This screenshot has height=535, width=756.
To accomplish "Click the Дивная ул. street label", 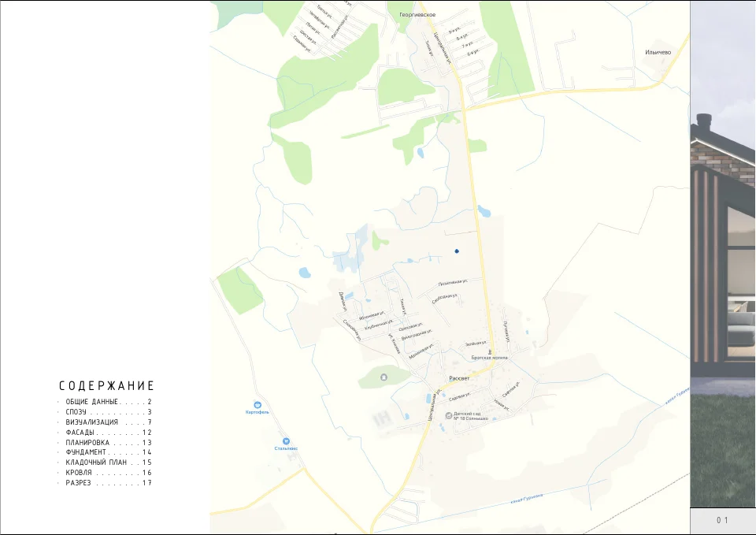I will (x=343, y=302).
